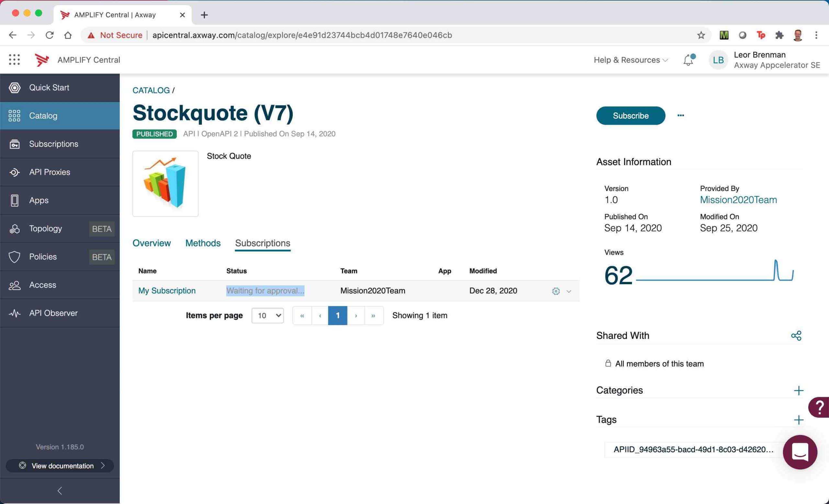
Task: Add a tag with plus icon
Action: click(799, 420)
